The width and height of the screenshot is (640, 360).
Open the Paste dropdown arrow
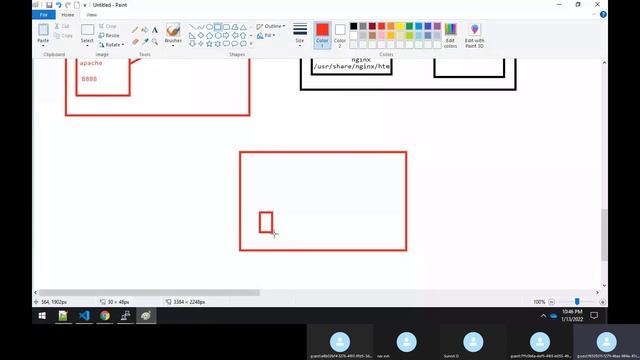(43, 45)
